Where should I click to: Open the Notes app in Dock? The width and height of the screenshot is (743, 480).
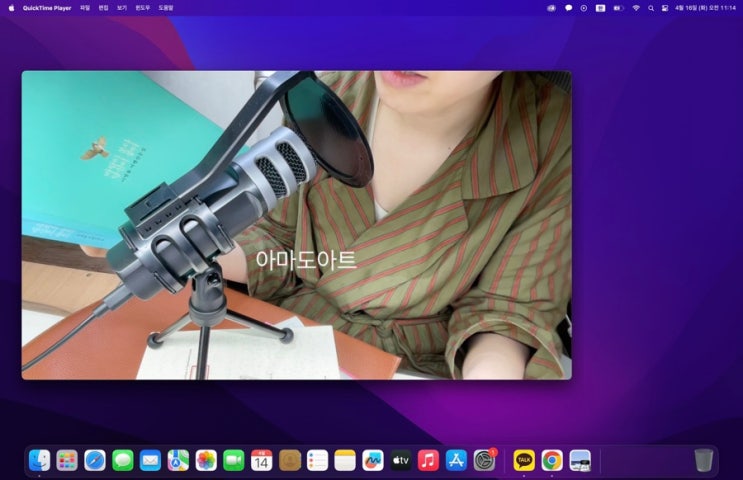pyautogui.click(x=345, y=460)
